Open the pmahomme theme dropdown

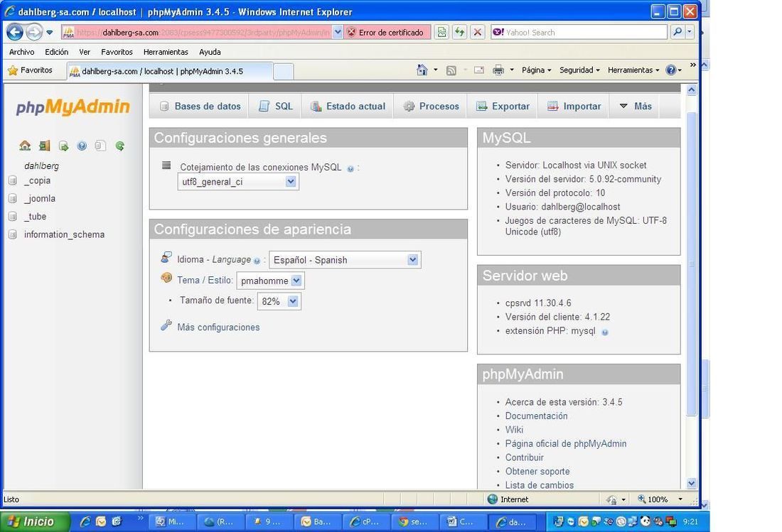[x=270, y=281]
